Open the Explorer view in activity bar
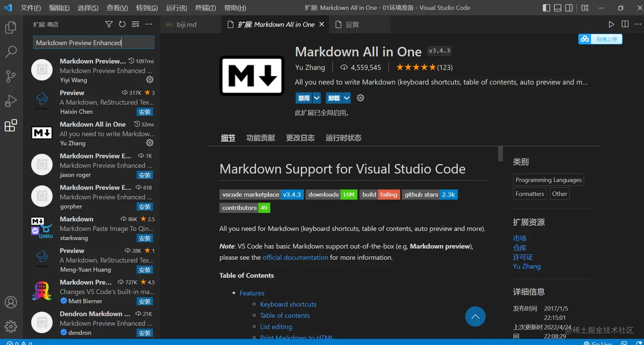 click(11, 28)
